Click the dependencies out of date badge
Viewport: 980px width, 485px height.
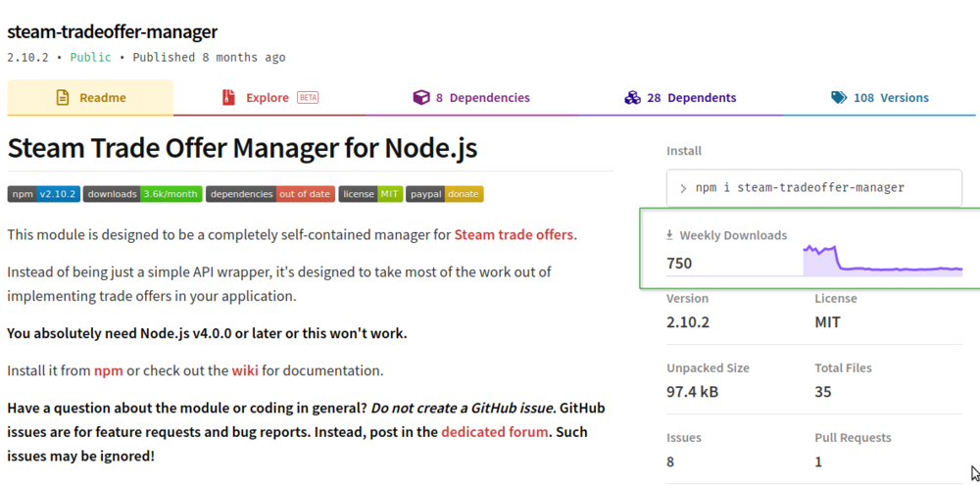pyautogui.click(x=270, y=194)
